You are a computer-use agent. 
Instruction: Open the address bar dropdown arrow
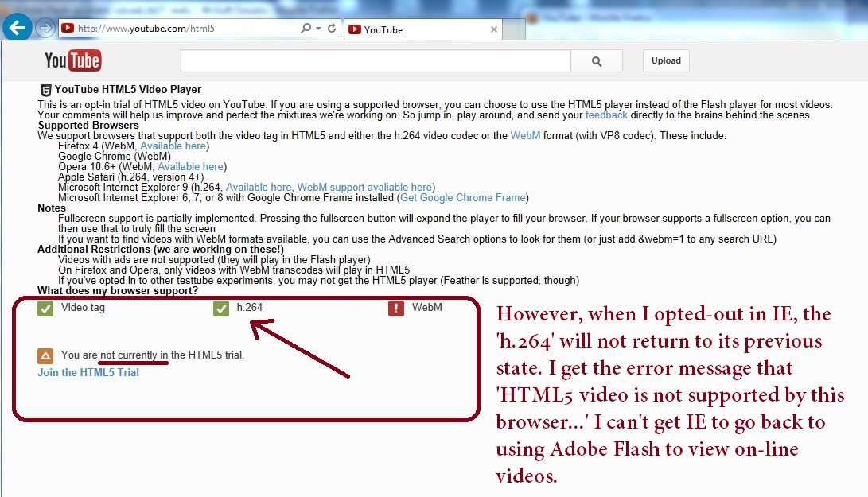[319, 29]
